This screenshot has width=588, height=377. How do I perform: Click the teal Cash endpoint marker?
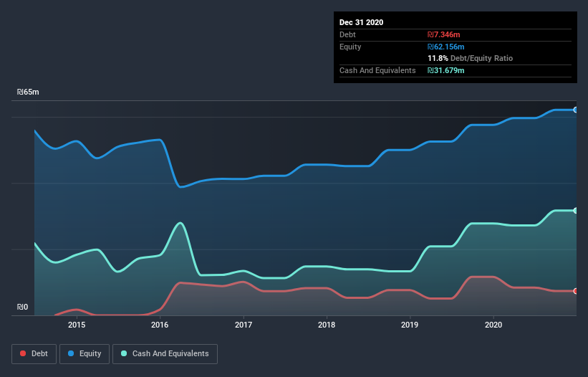(x=576, y=211)
